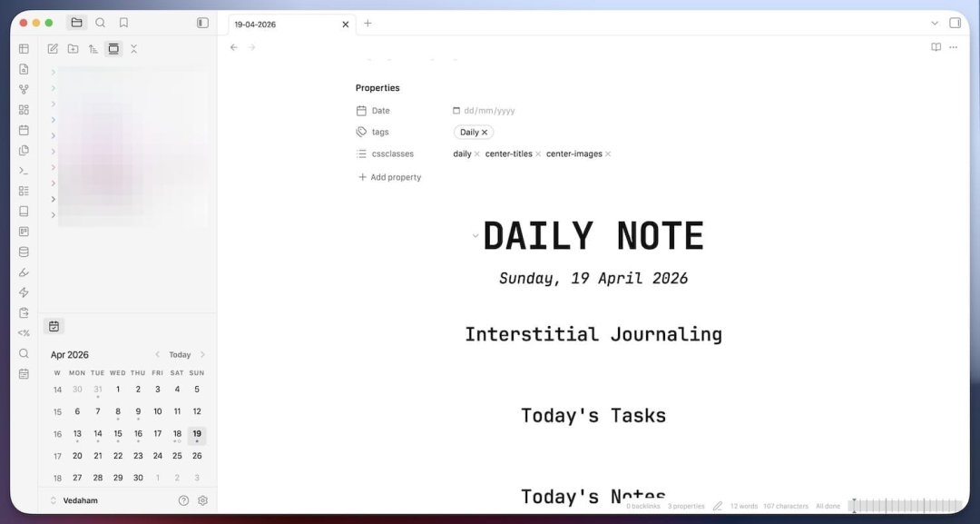Open the command palette terminal icon

(24, 170)
